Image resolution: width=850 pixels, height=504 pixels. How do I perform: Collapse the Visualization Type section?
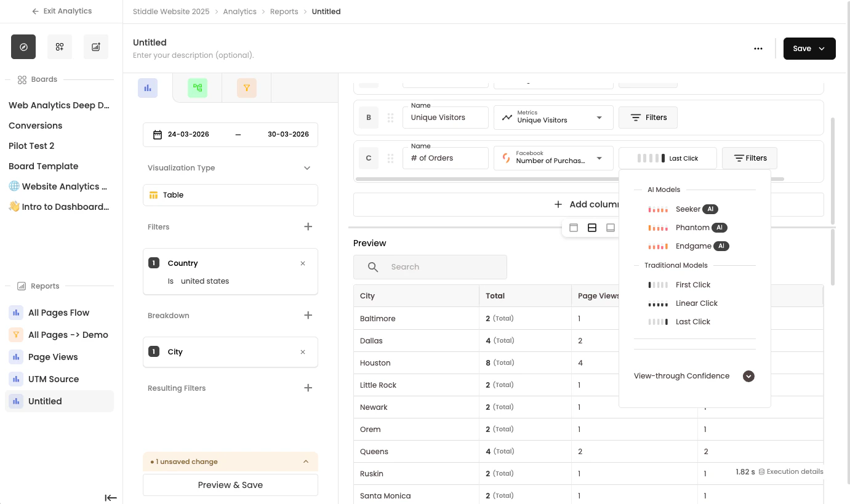pyautogui.click(x=307, y=168)
